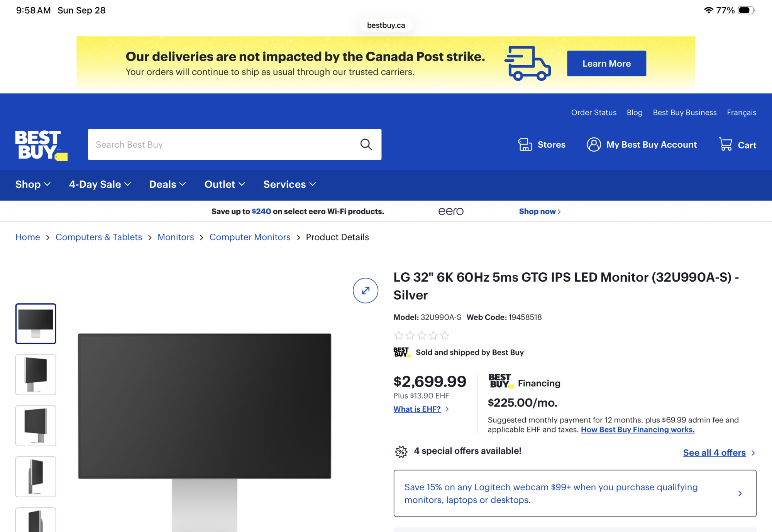772x532 pixels.
Task: Open Stores via store icon
Action: (525, 145)
